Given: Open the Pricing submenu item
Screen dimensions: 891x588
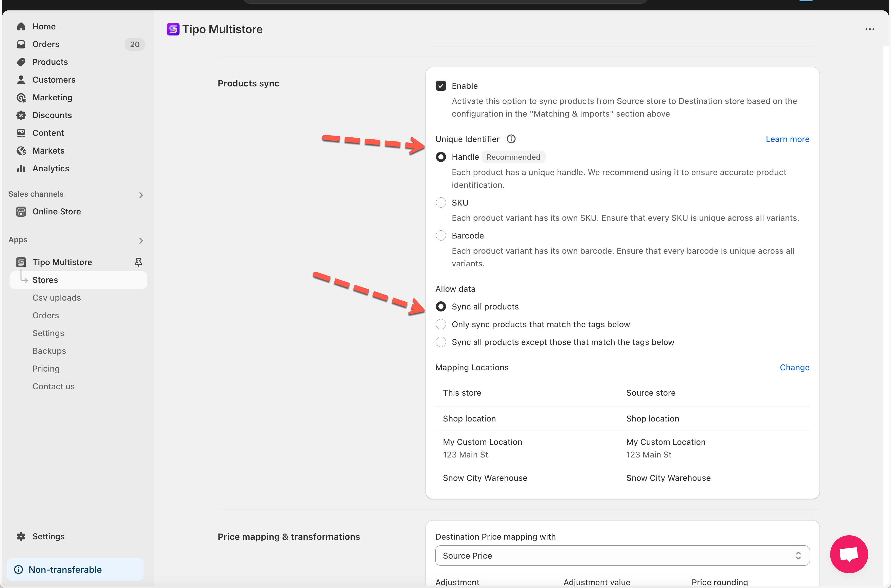Looking at the screenshot, I should point(46,369).
